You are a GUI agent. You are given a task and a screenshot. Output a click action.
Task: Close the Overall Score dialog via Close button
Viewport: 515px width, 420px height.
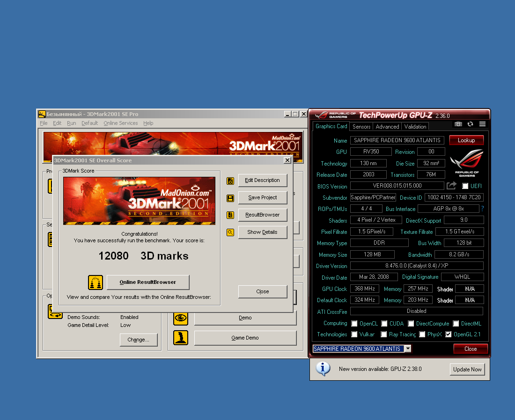coord(263,291)
